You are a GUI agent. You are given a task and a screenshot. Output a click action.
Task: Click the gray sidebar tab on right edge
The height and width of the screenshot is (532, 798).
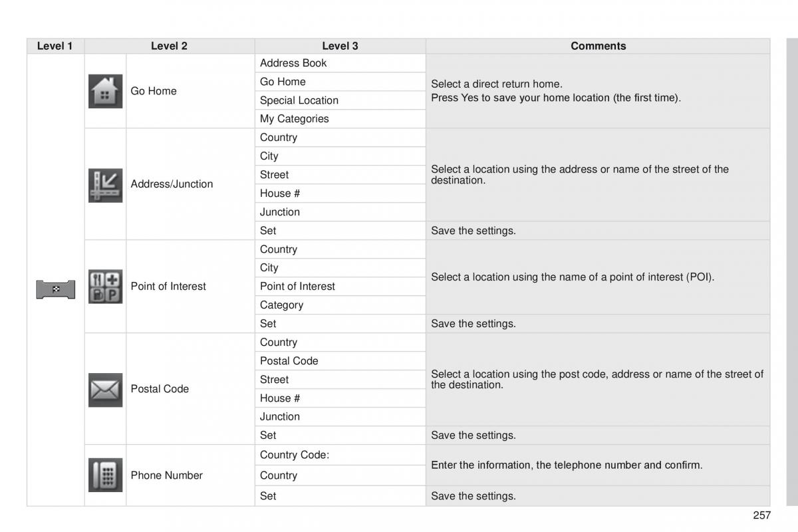point(792,272)
